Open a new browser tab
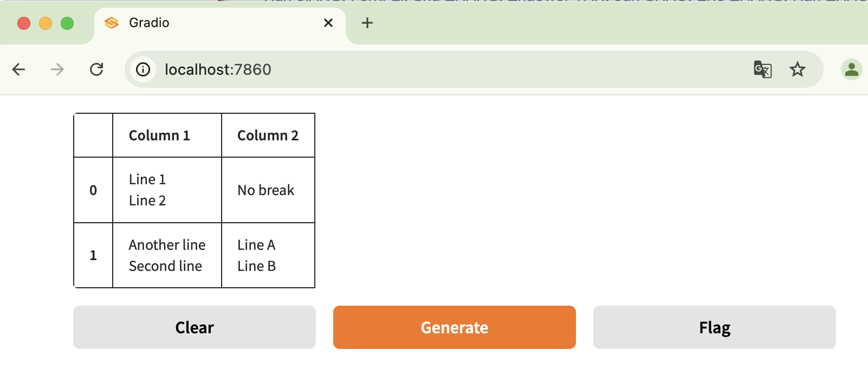This screenshot has width=868, height=388. point(367,23)
